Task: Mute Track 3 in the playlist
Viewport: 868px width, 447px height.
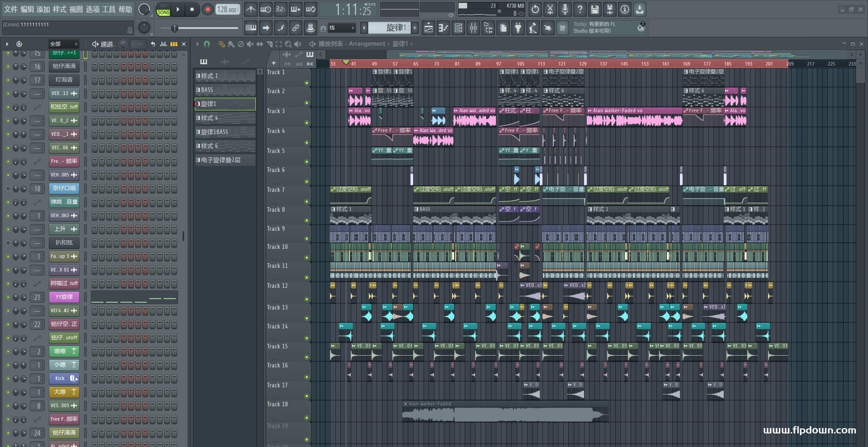Action: tap(307, 123)
